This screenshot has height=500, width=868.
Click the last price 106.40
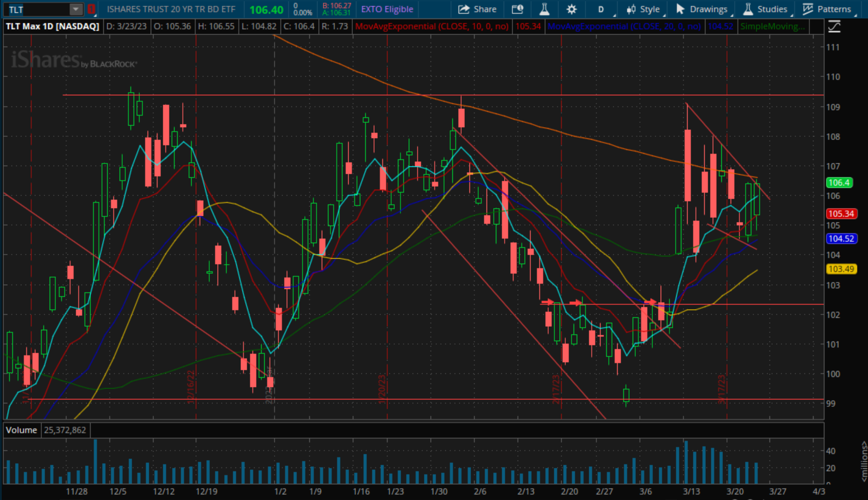click(266, 9)
